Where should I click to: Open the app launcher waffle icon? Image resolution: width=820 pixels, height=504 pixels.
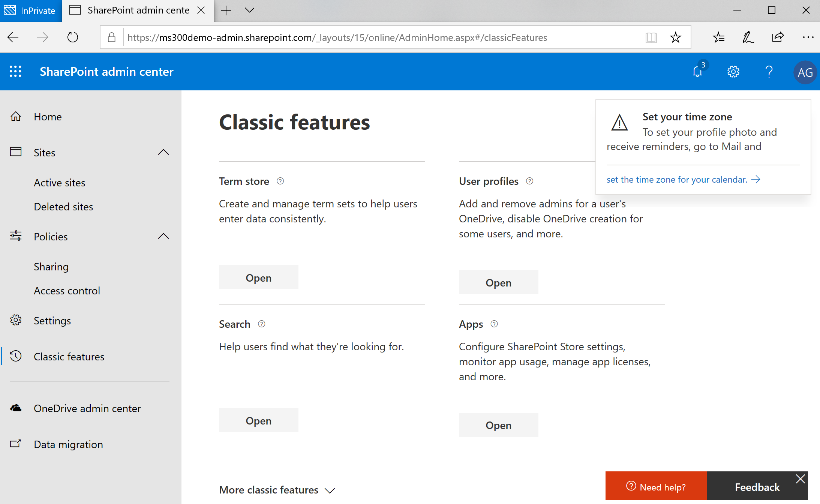coord(15,71)
